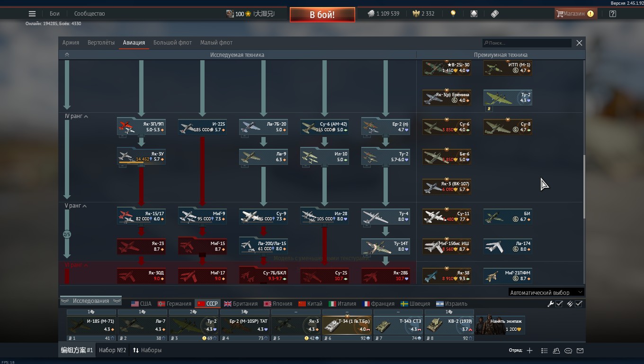Click the silver lions balance 1 109 539
Screen dimensions: 644x364
(384, 14)
